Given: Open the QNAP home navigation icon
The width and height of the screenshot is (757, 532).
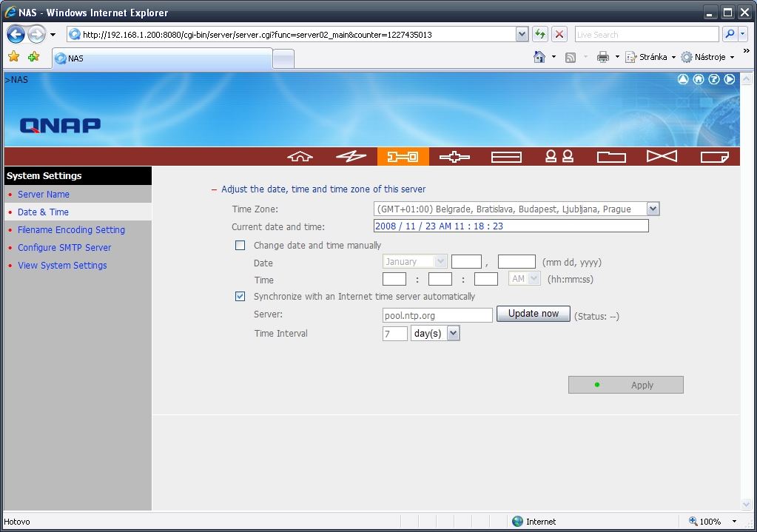Looking at the screenshot, I should point(300,156).
